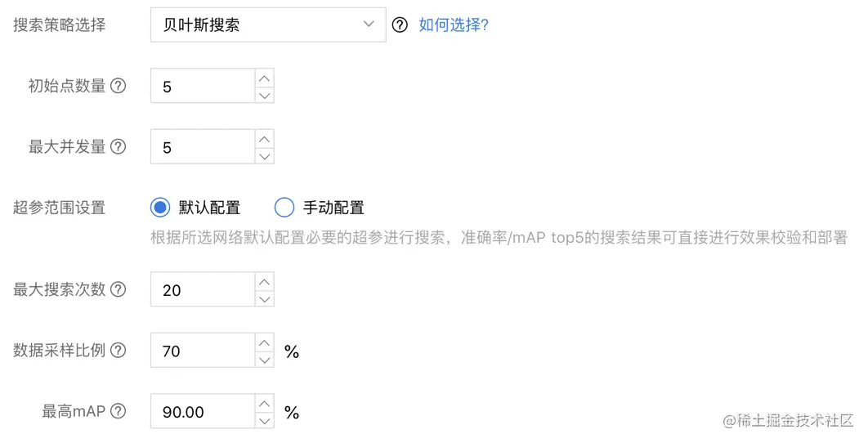
Task: Click help icon beside 最高mAP
Action: (118, 411)
